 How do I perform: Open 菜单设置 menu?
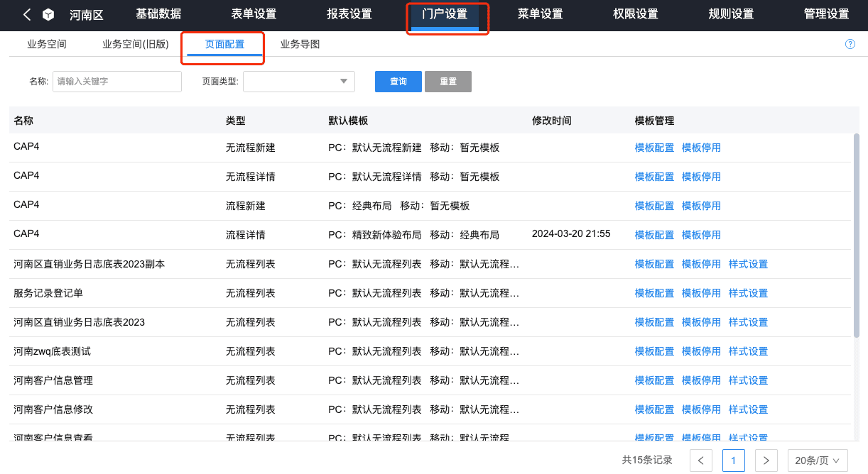[x=540, y=14]
